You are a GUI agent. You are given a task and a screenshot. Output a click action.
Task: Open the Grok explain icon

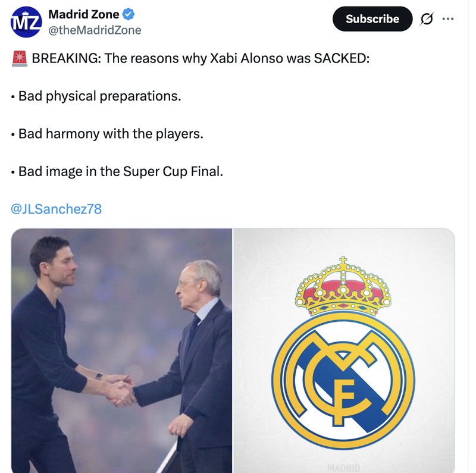click(x=426, y=19)
